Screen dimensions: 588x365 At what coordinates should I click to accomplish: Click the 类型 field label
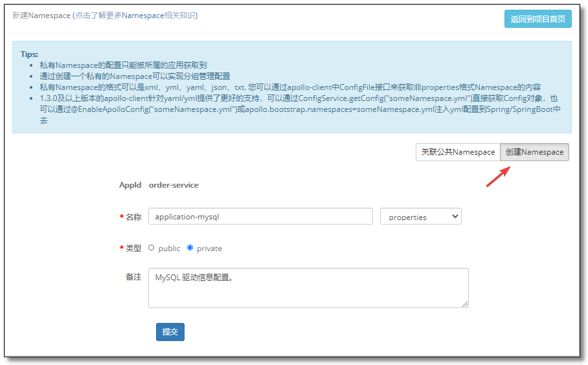pos(133,248)
